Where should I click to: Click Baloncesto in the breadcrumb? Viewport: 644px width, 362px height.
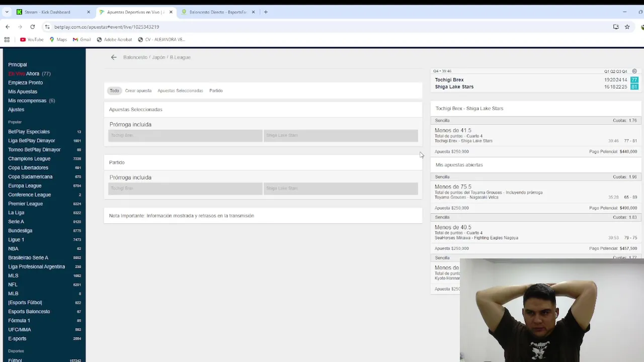[x=135, y=57]
